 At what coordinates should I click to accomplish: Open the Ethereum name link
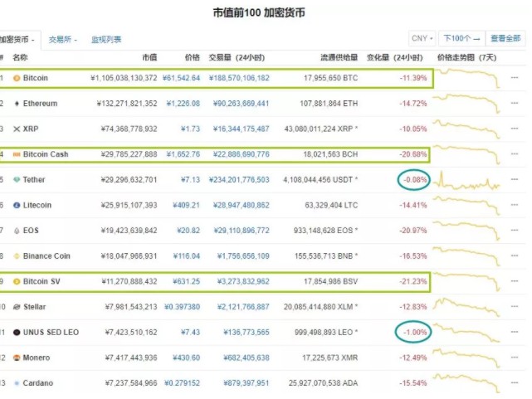point(40,104)
